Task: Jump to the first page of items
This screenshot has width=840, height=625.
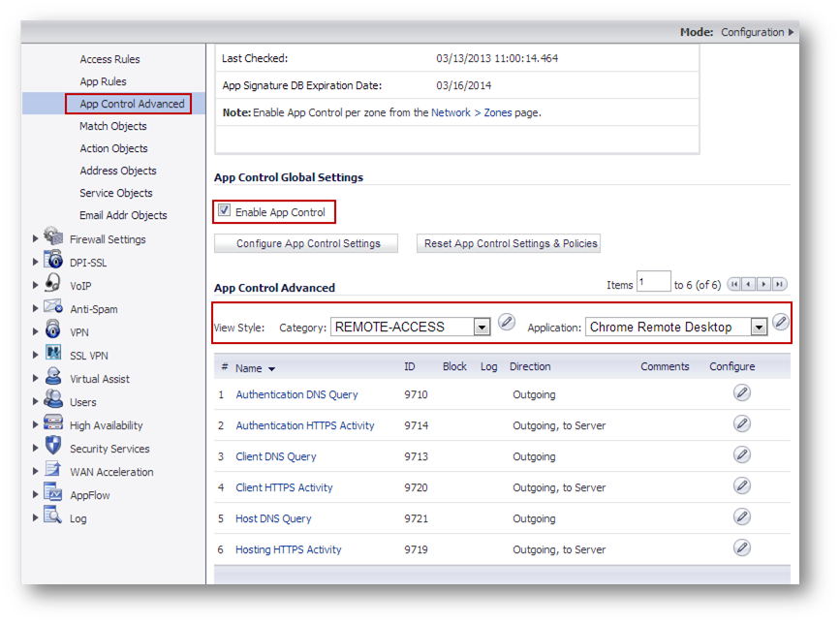Action: 734,284
